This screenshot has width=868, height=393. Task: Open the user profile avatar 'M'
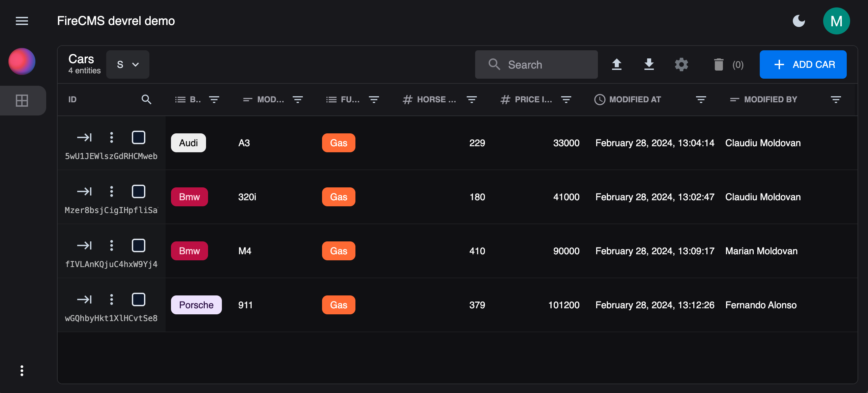click(x=836, y=21)
